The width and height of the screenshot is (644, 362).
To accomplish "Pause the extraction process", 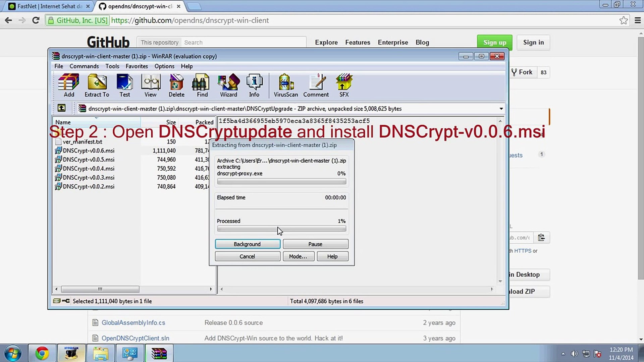I will click(316, 244).
